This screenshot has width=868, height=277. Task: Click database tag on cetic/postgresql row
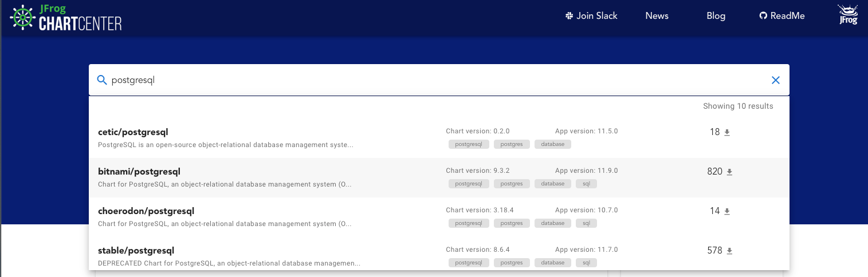(553, 144)
